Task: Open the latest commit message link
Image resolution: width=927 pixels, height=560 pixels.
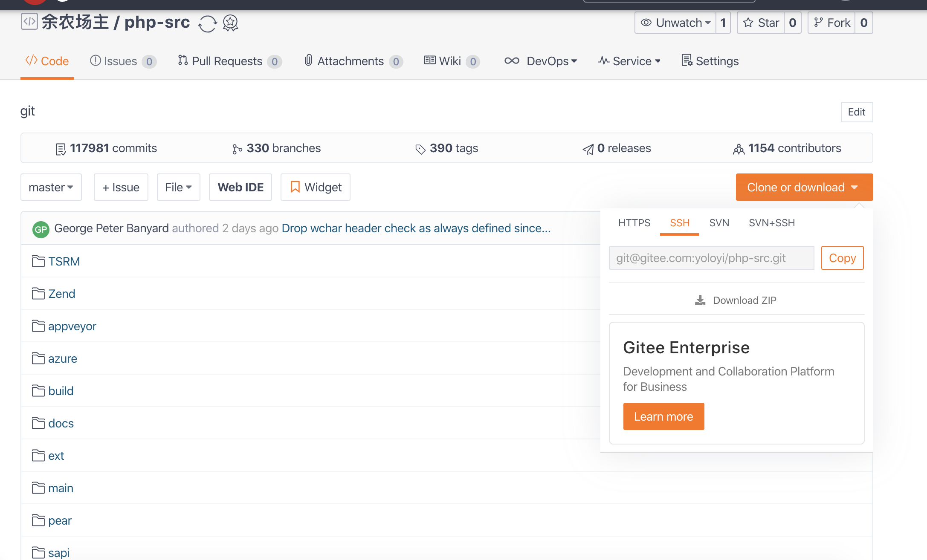Action: coord(416,228)
